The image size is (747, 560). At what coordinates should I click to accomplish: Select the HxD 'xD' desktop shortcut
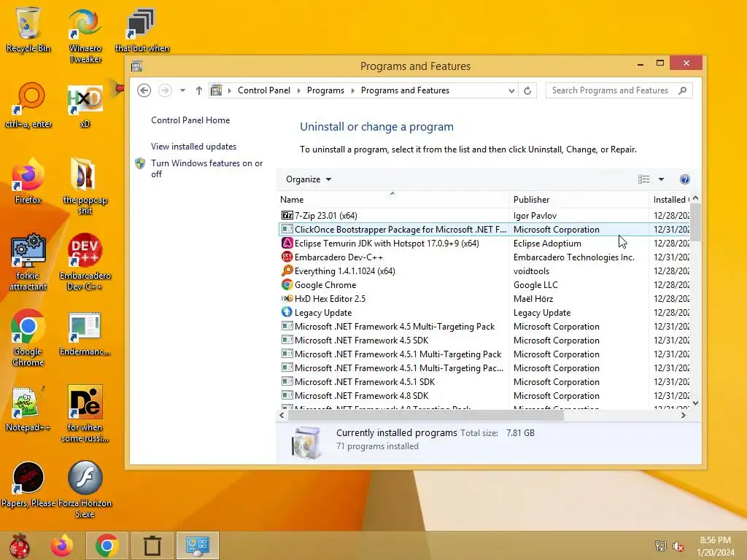pos(85,105)
